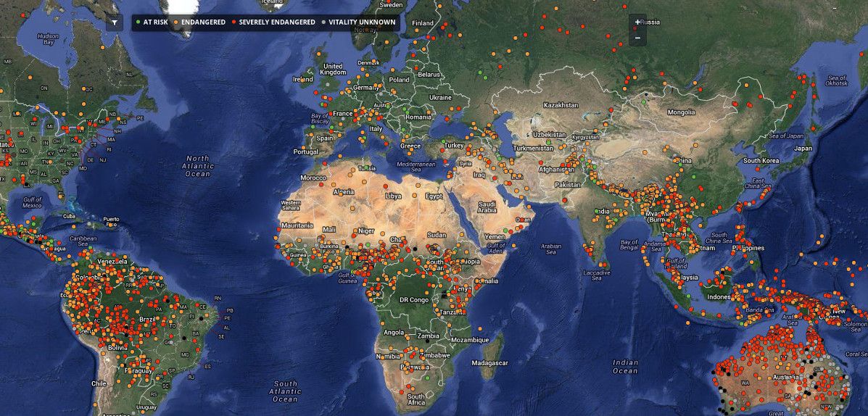Image resolution: width=868 pixels, height=416 pixels.
Task: Click the Indian Ocean label
Action: 625,367
